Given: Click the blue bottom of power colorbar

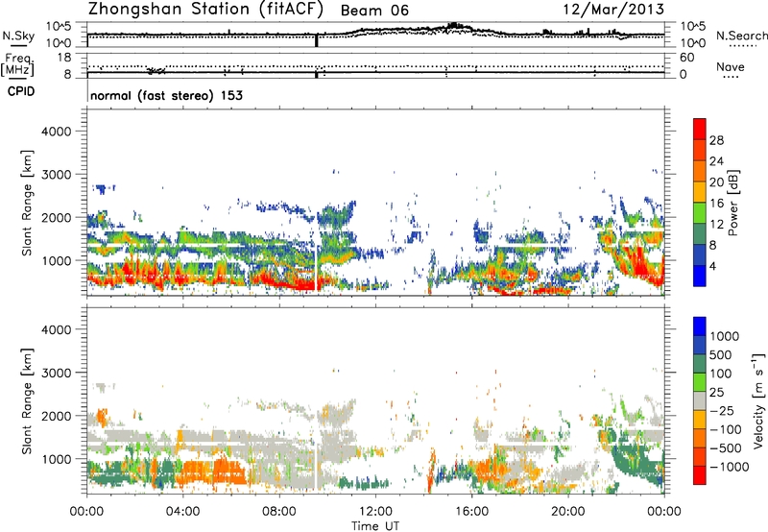Looking at the screenshot, I should pyautogui.click(x=700, y=276).
